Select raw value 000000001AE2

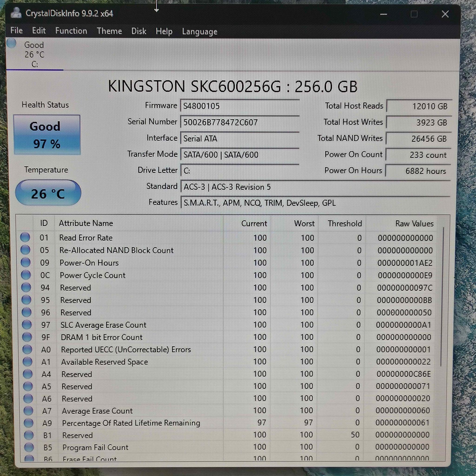point(405,263)
